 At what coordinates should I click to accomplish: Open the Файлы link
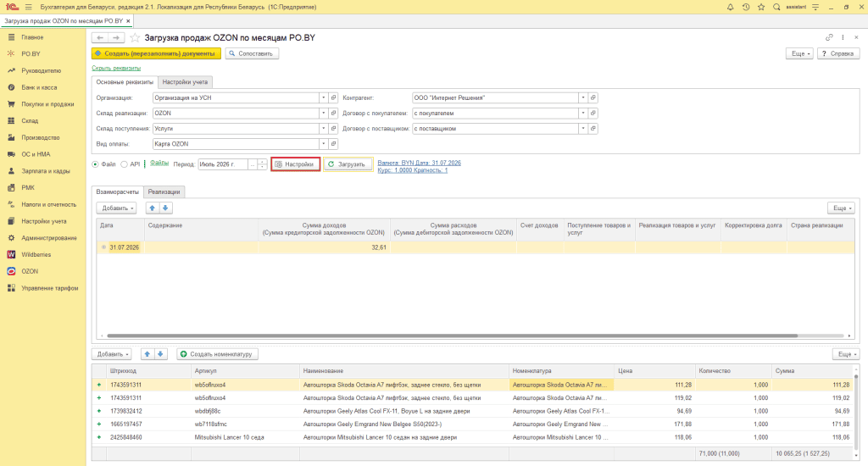(159, 164)
